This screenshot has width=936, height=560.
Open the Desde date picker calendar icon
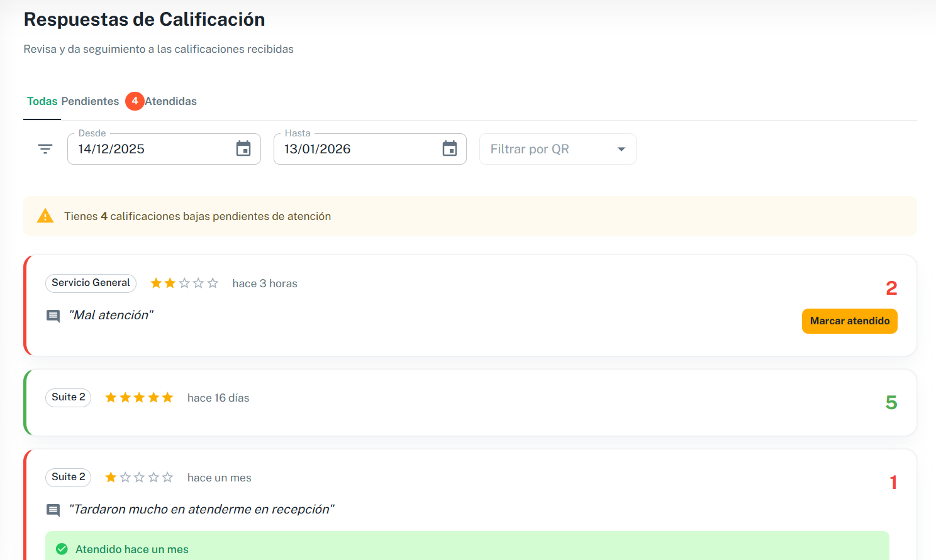coord(244,148)
